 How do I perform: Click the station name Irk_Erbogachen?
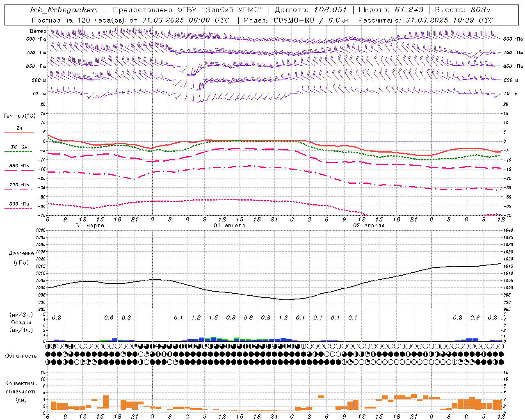pos(63,10)
